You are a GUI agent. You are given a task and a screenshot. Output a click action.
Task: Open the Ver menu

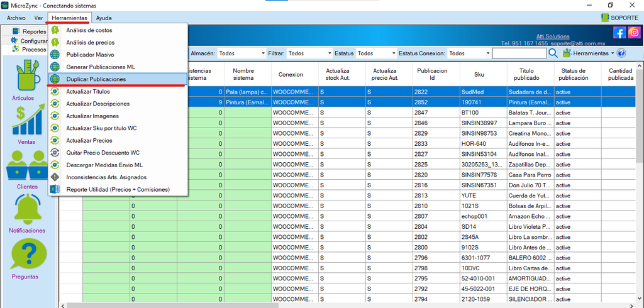tap(38, 18)
